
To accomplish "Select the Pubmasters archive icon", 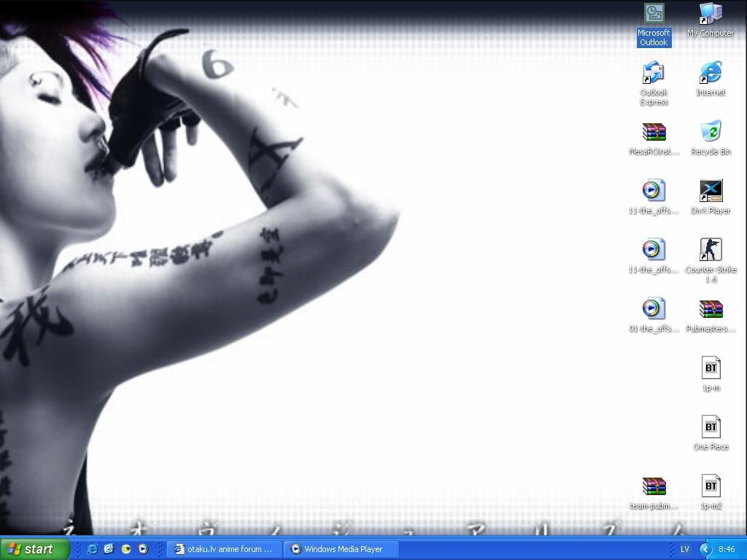I will coord(711,315).
